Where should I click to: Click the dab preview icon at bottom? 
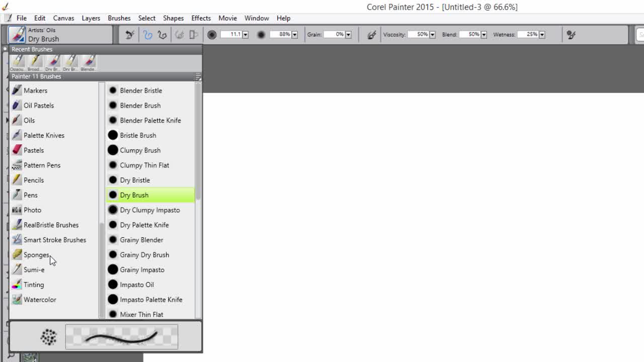(x=49, y=337)
